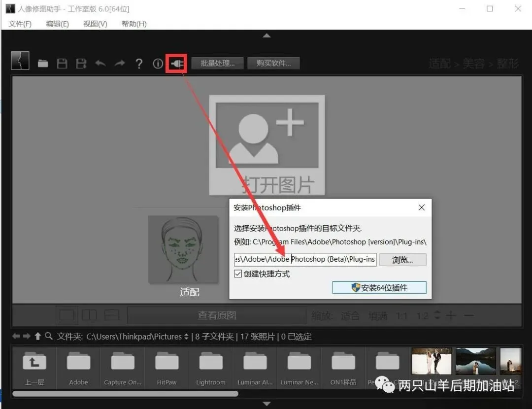Click the plug-in installer plug icon

tap(177, 64)
